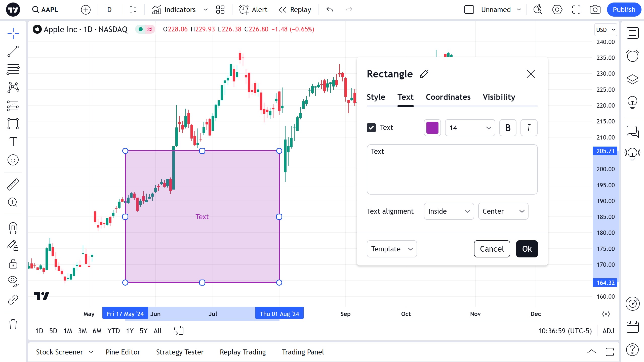The width and height of the screenshot is (644, 362).
Task: Switch to the Coordinates tab
Action: 448,97
